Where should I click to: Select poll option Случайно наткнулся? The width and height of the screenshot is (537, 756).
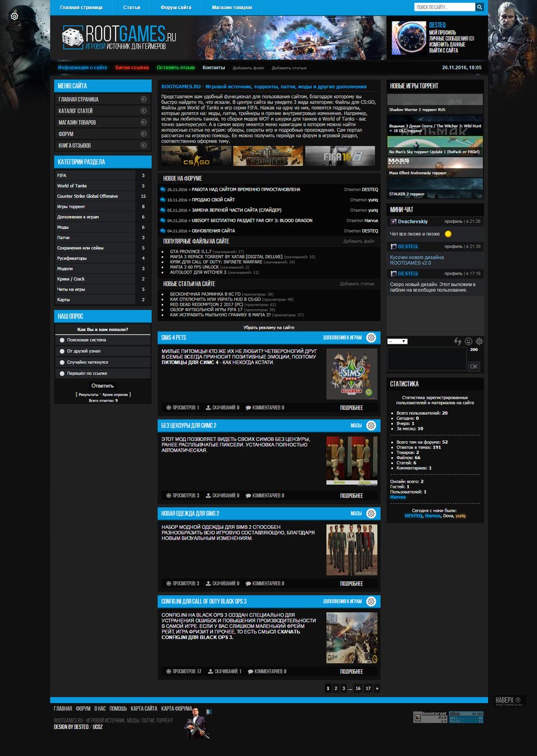point(62,362)
